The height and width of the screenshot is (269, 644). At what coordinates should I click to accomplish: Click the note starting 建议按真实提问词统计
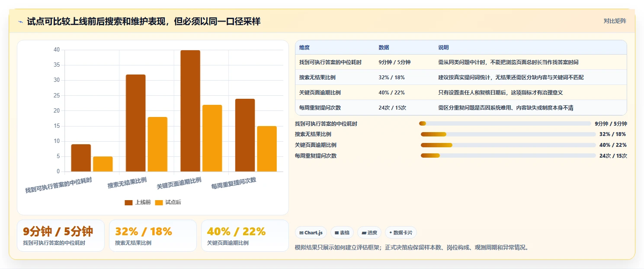tap(511, 78)
